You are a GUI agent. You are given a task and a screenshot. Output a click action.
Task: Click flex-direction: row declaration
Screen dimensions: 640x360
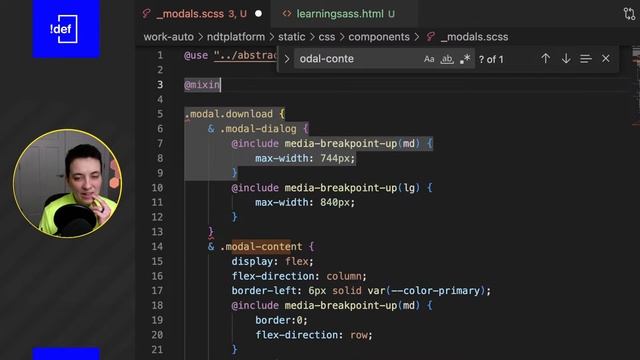(313, 335)
